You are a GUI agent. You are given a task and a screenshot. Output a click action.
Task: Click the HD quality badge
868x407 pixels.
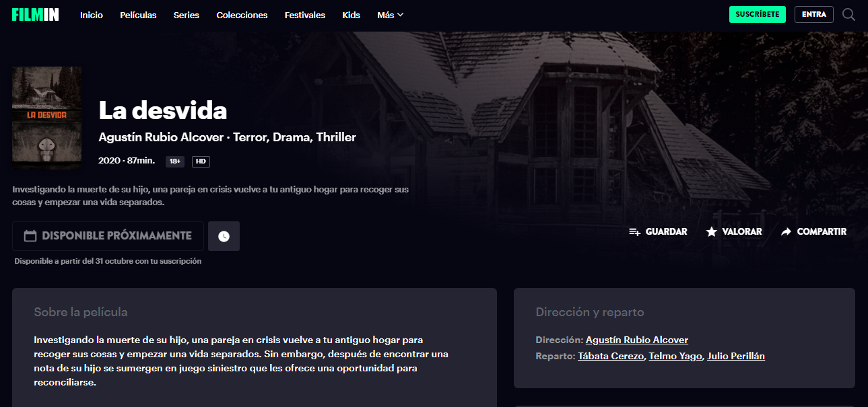tap(201, 161)
